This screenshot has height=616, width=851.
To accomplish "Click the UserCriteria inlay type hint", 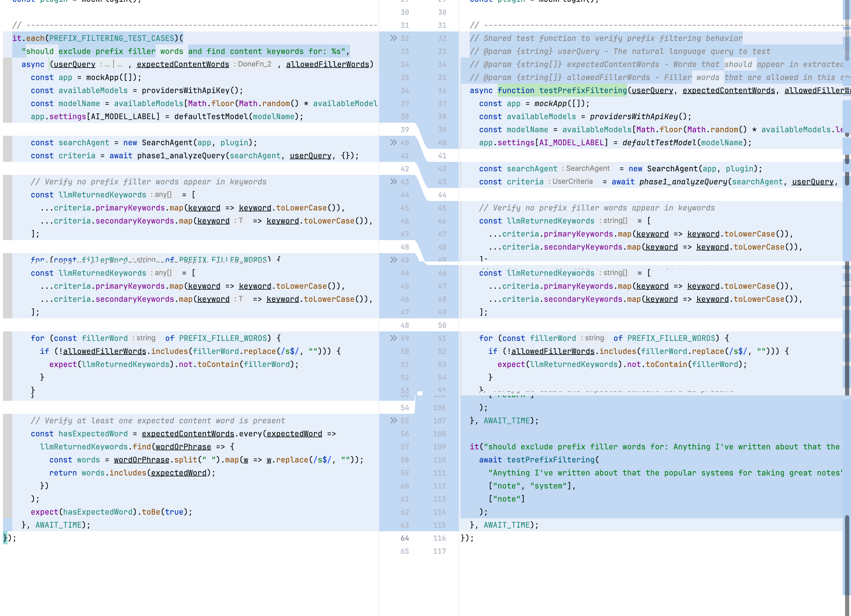I will click(572, 181).
